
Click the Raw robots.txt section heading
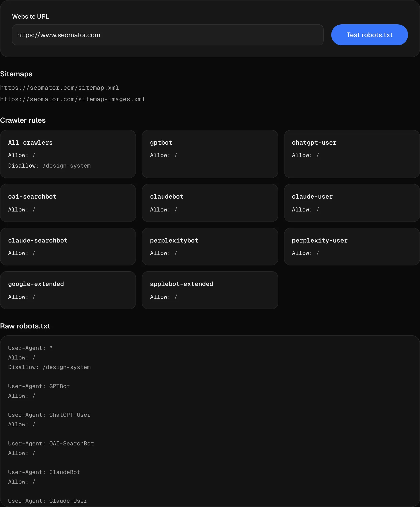tap(25, 326)
